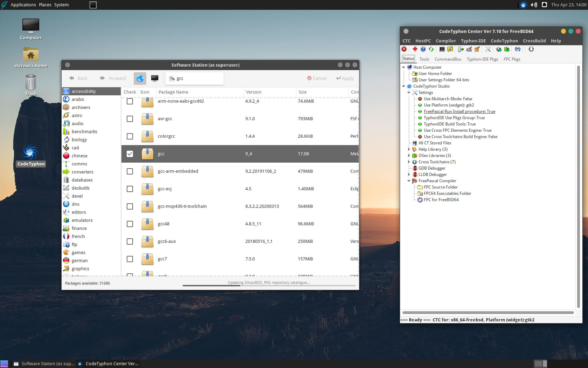Open sternas's Home desktop folder
This screenshot has height=368, width=588.
coord(31,58)
